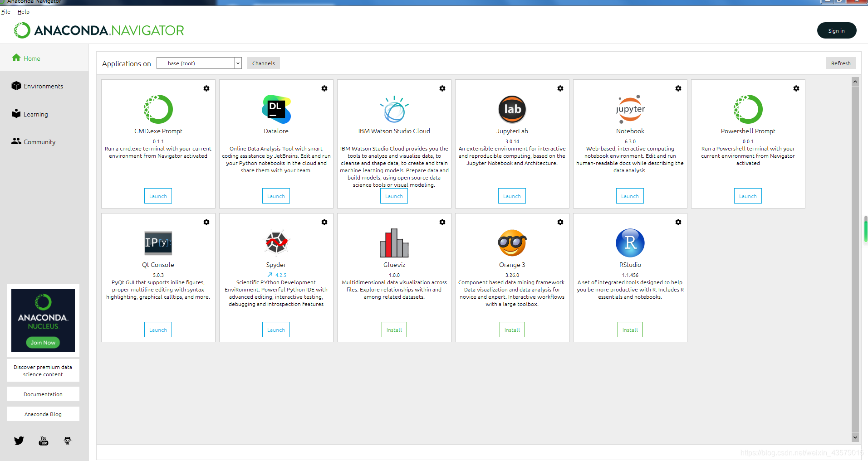
Task: Open the File menu
Action: tap(6, 12)
